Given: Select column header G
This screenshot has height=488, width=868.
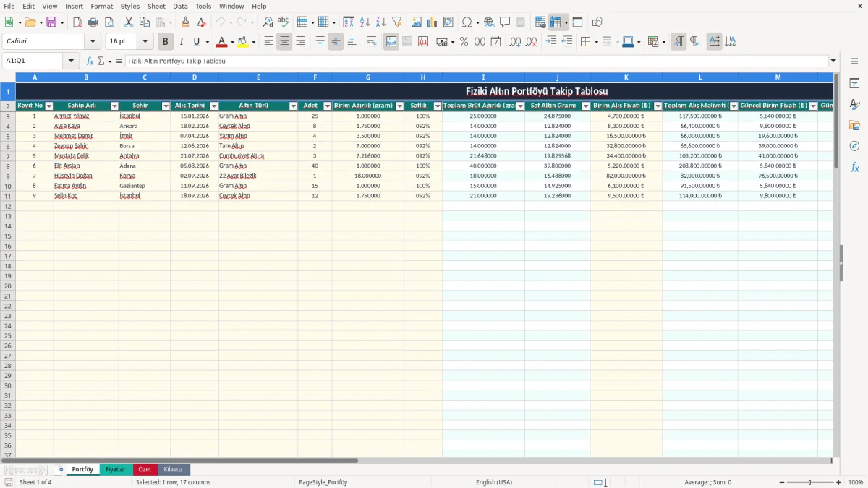Looking at the screenshot, I should click(368, 77).
